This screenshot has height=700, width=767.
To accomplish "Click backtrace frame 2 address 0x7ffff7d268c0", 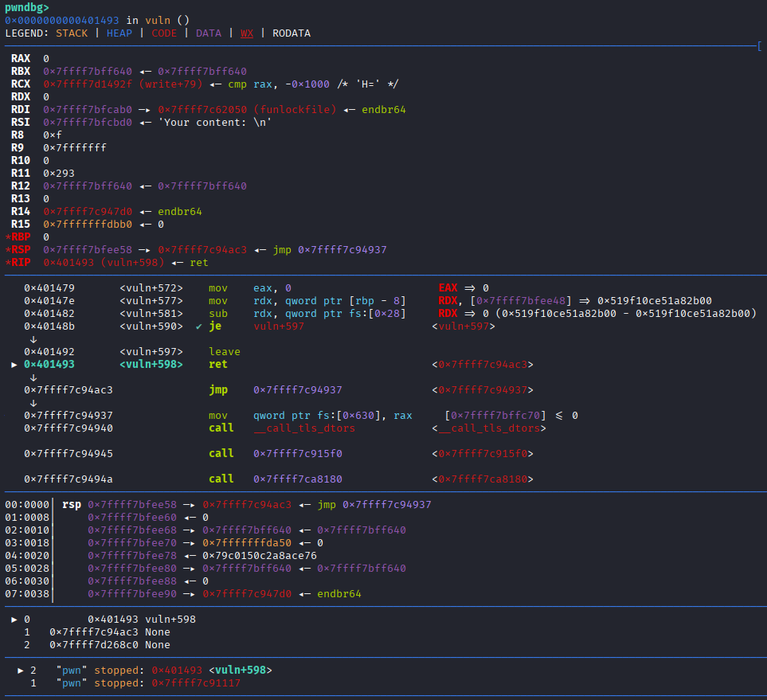I will (x=94, y=645).
